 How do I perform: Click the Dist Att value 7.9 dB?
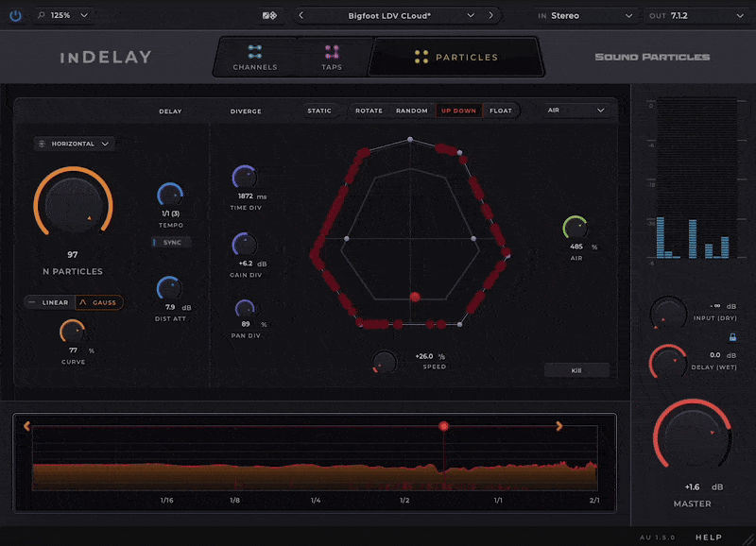(178, 307)
